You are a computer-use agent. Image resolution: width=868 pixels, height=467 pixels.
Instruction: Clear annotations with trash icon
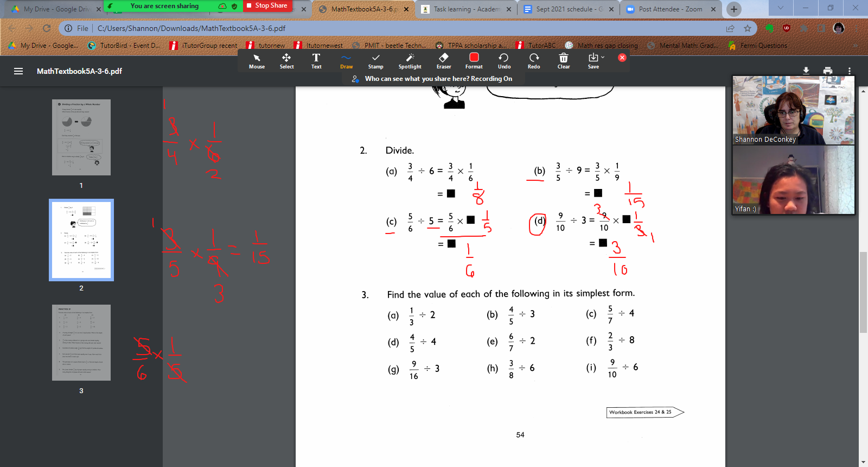click(x=564, y=61)
